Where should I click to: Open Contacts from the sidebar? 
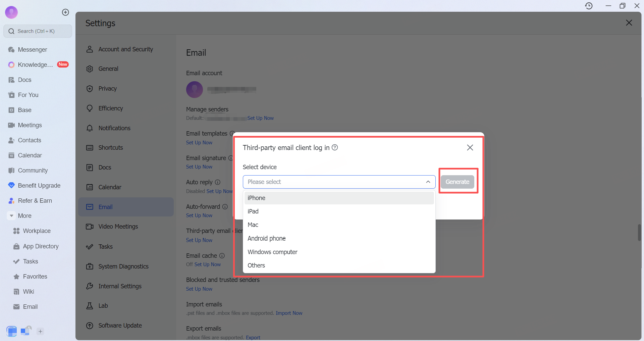29,140
